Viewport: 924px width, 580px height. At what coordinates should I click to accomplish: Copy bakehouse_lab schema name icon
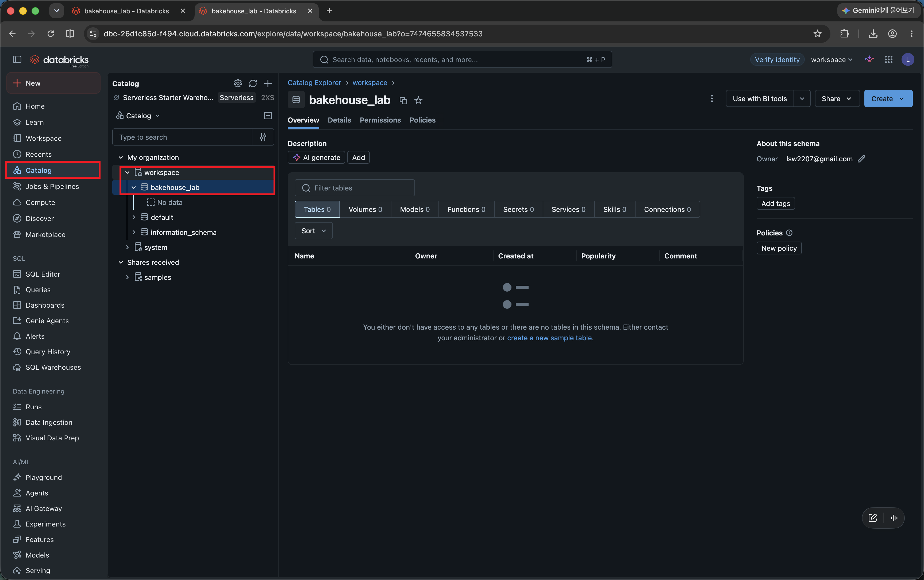403,101
